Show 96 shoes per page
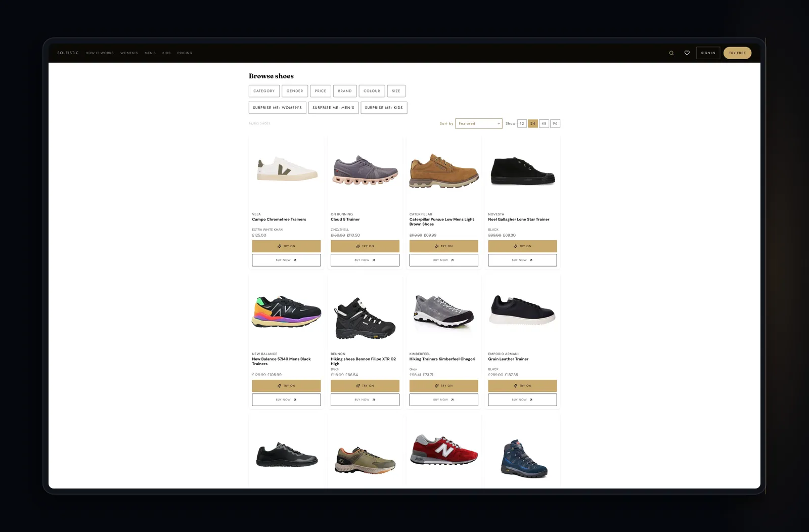Screen dimensions: 809x532 click(x=555, y=123)
